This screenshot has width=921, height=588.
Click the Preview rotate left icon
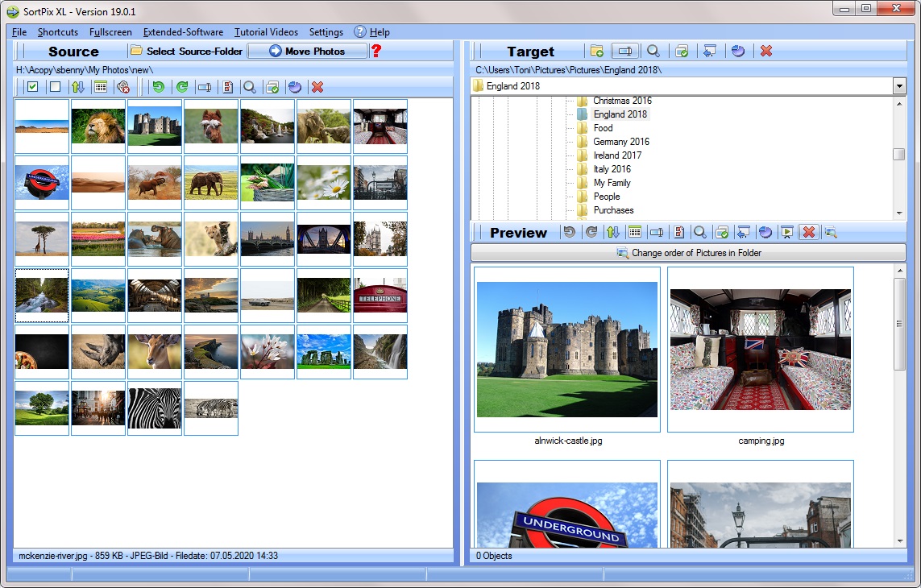[x=569, y=233]
